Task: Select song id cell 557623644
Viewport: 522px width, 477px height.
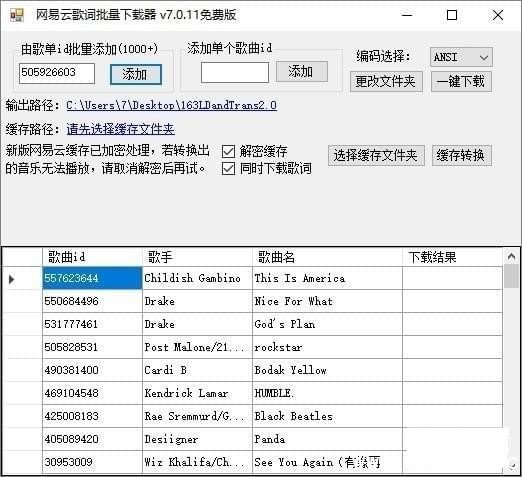Action: tap(92, 278)
